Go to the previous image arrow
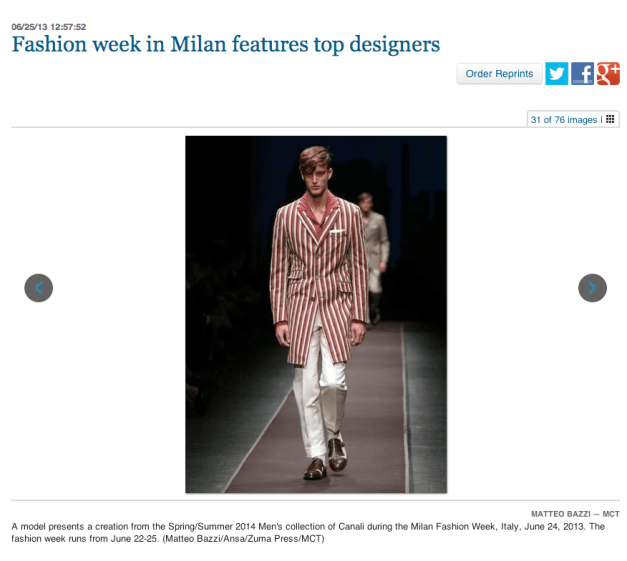This screenshot has height=561, width=627. tap(38, 288)
